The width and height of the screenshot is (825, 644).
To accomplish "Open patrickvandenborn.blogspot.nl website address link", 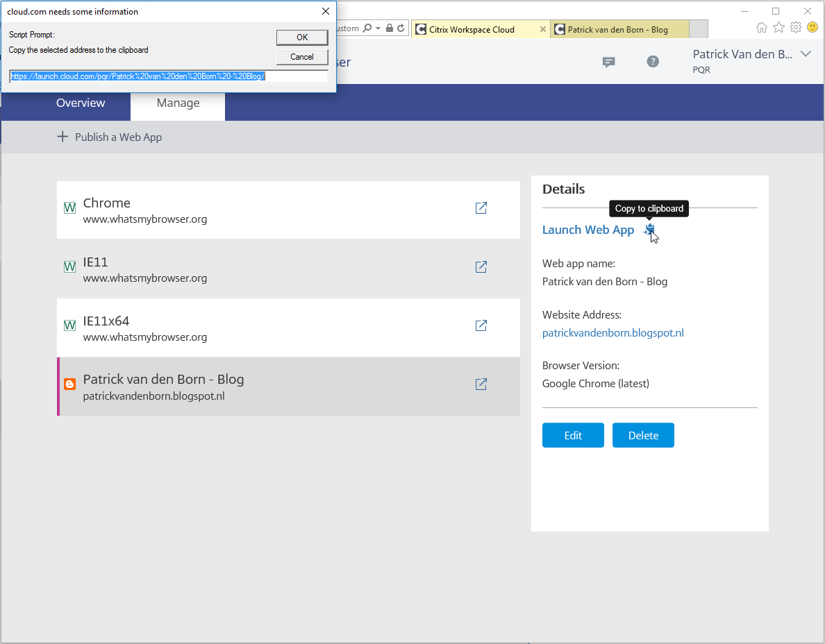I will tap(613, 333).
